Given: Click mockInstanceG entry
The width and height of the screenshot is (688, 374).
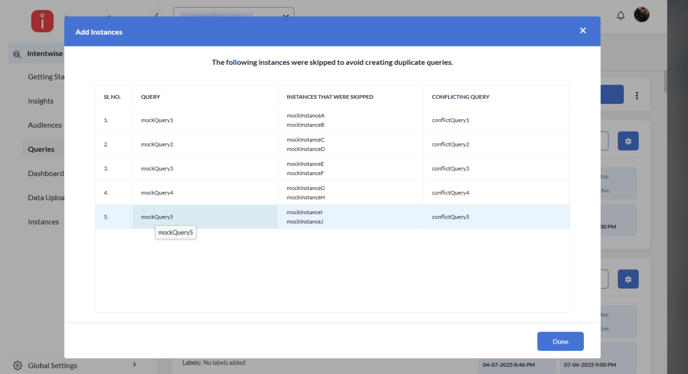Looking at the screenshot, I should tap(305, 188).
